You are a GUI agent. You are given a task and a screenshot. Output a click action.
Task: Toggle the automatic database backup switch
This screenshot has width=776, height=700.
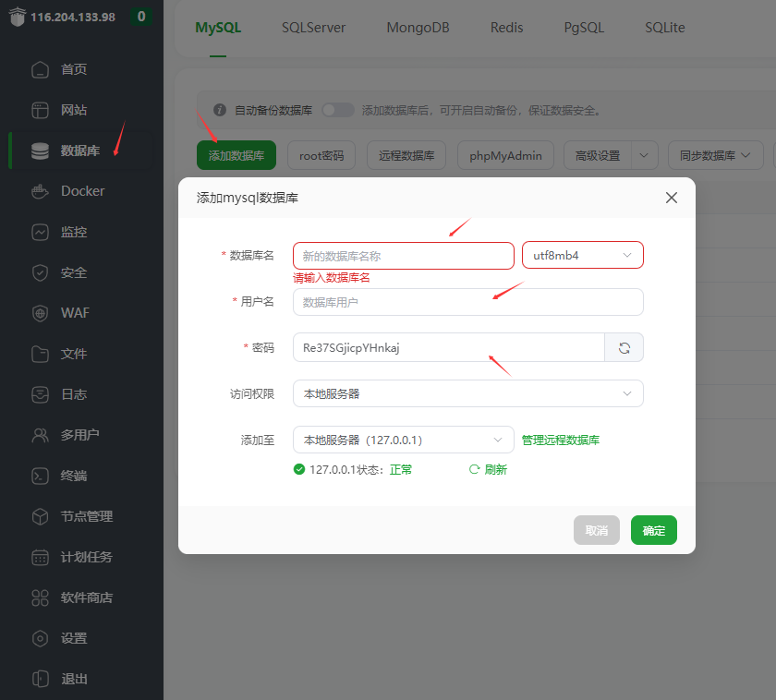click(x=337, y=110)
